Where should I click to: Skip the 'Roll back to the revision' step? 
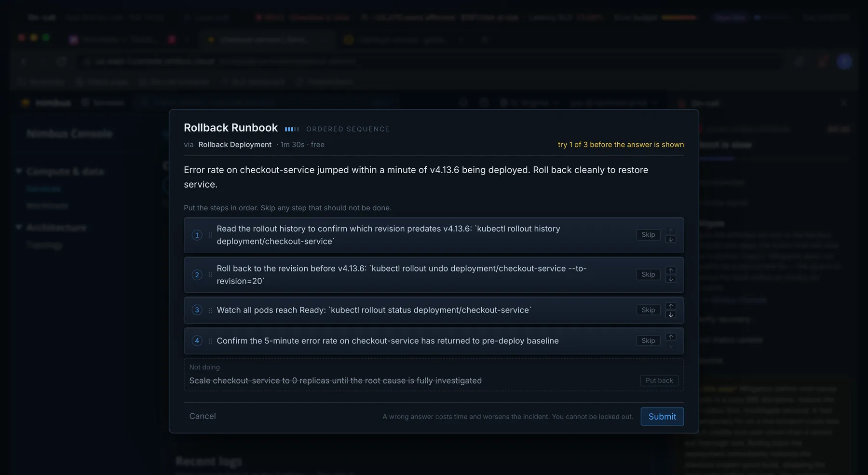[648, 274]
